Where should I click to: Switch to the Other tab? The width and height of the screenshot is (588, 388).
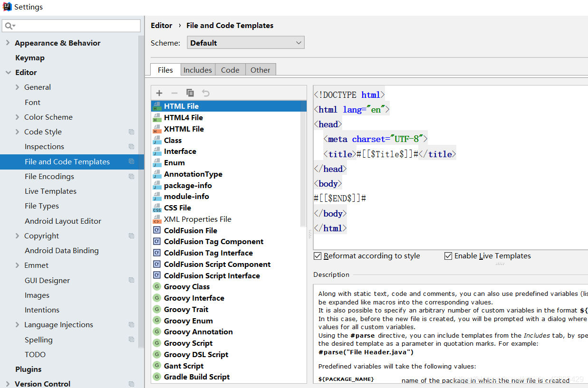coord(260,70)
